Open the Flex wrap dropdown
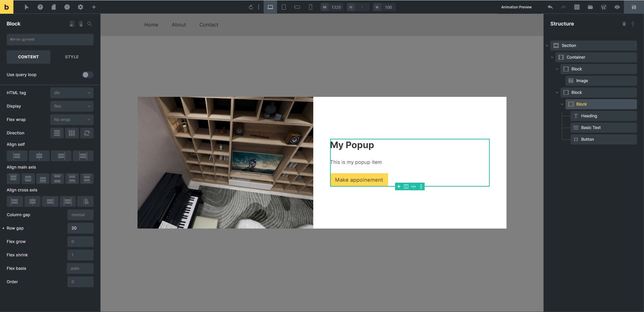The height and width of the screenshot is (312, 644). (72, 120)
